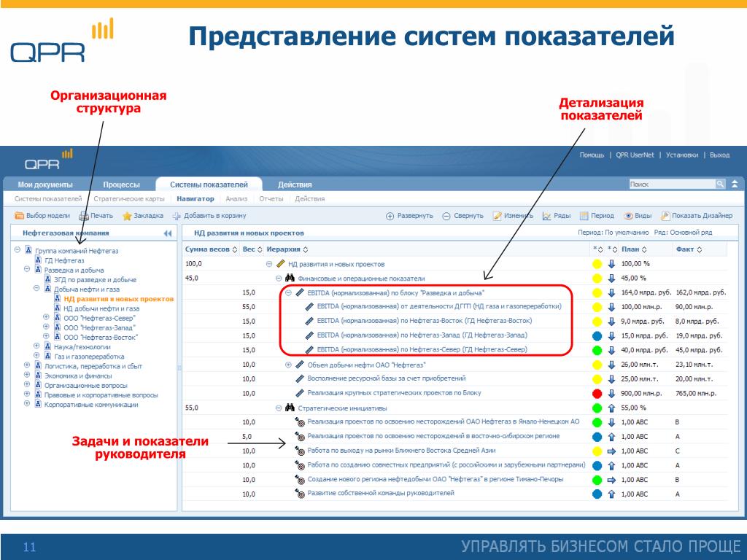Sort by the Иерархия column header
The image size is (747, 560).
(x=287, y=249)
